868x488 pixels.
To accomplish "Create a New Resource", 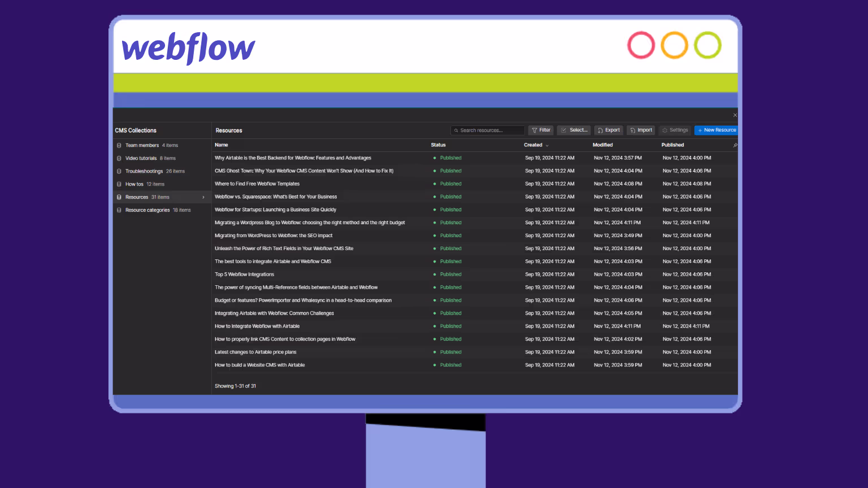I will 716,130.
